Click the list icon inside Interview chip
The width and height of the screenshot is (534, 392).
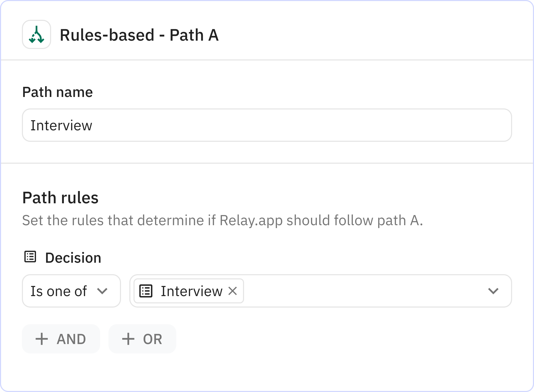[146, 291]
